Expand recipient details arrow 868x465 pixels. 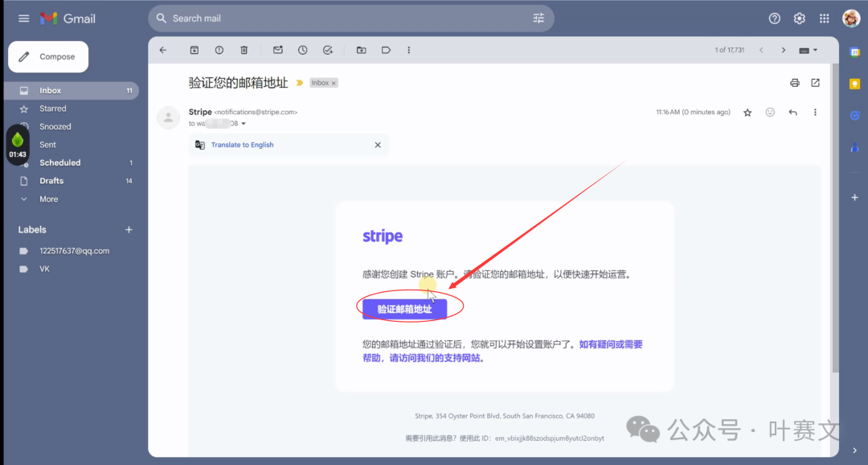coord(244,124)
